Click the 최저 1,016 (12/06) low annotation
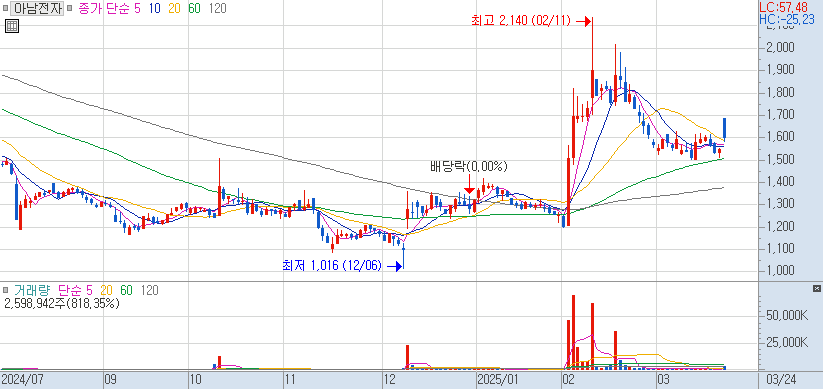 pos(331,266)
